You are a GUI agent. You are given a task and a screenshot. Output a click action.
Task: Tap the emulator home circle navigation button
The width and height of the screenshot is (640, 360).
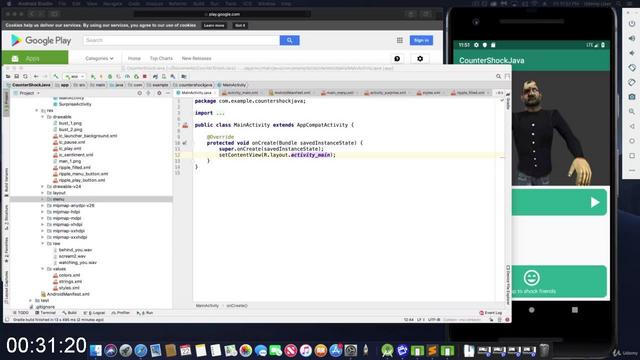(531, 310)
